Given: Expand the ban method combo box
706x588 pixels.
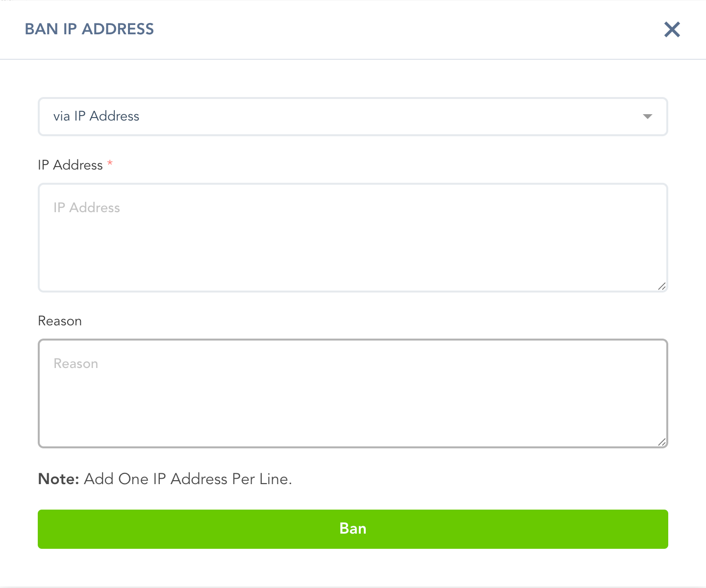Looking at the screenshot, I should coord(353,117).
